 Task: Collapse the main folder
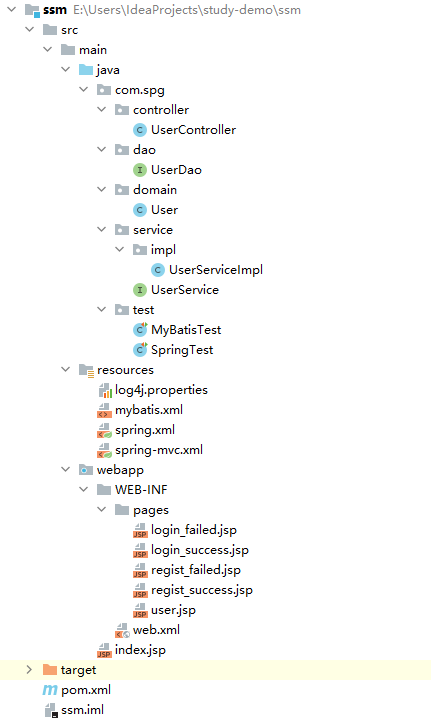point(48,49)
